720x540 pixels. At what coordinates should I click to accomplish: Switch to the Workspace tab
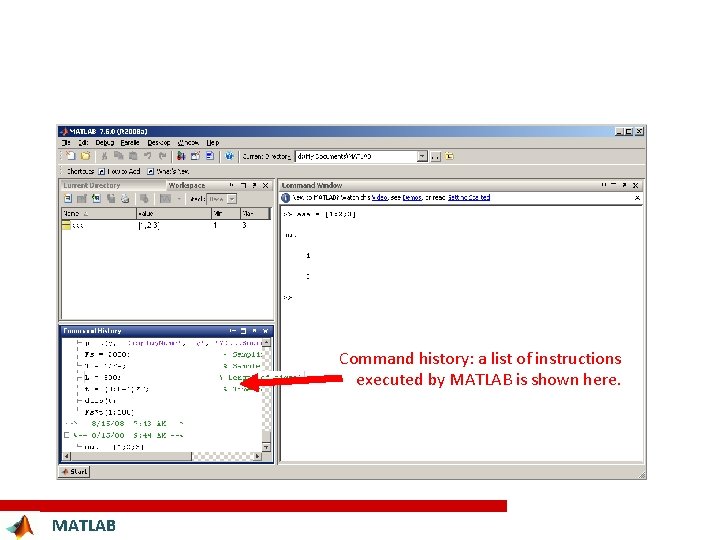point(186,185)
